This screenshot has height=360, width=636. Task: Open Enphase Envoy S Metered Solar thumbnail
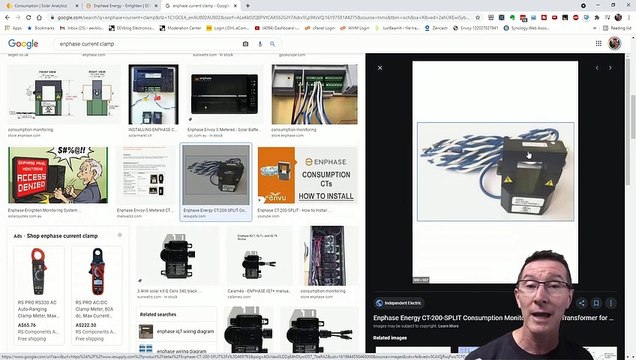[x=225, y=94]
